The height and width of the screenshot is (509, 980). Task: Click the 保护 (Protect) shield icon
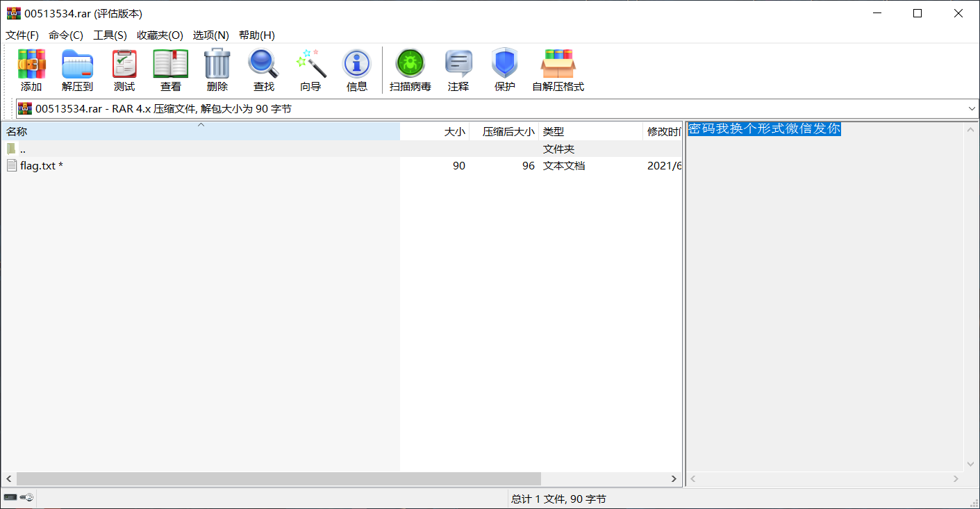pos(504,69)
